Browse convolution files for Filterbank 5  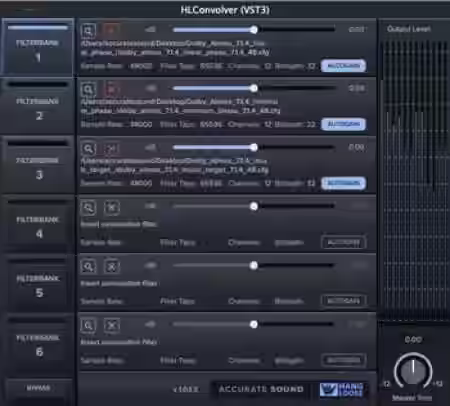(x=88, y=267)
